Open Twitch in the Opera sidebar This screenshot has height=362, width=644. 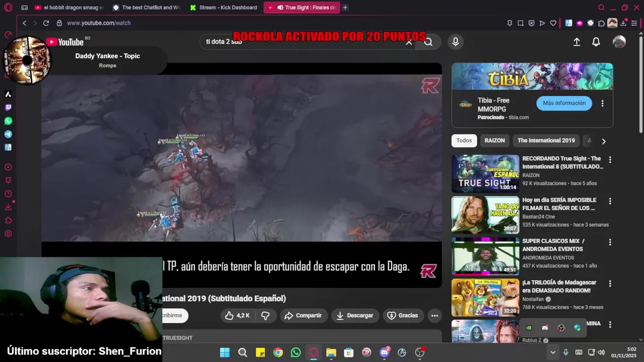tap(8, 108)
